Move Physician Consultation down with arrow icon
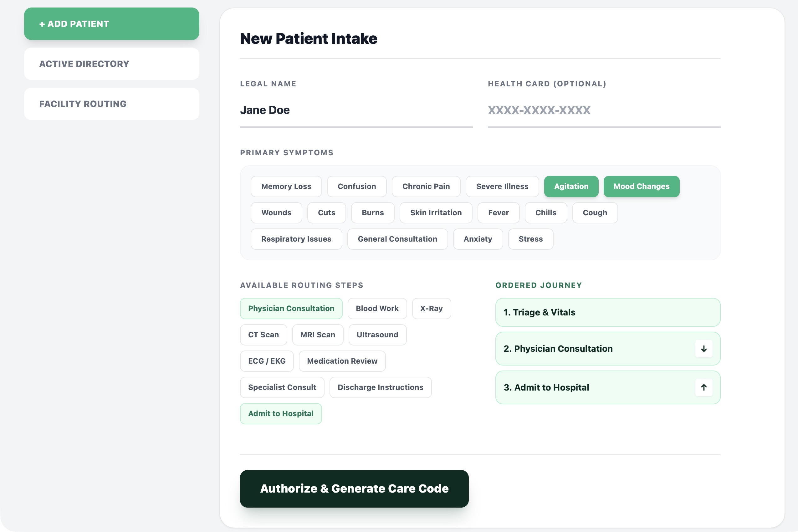 click(704, 348)
